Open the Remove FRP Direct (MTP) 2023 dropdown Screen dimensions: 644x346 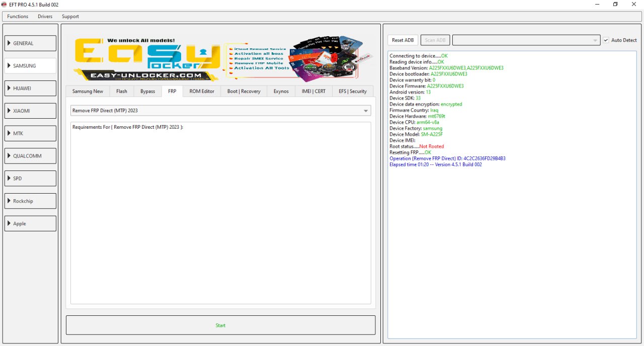[x=220, y=111]
